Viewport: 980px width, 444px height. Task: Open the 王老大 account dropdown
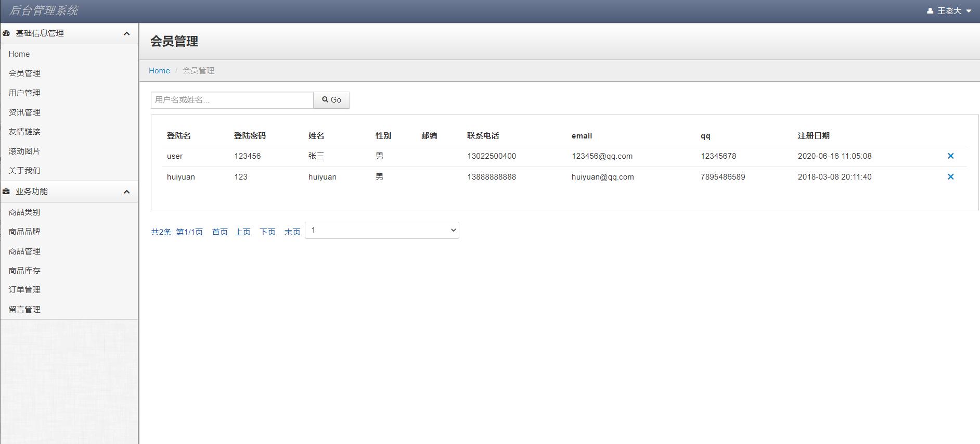point(949,11)
